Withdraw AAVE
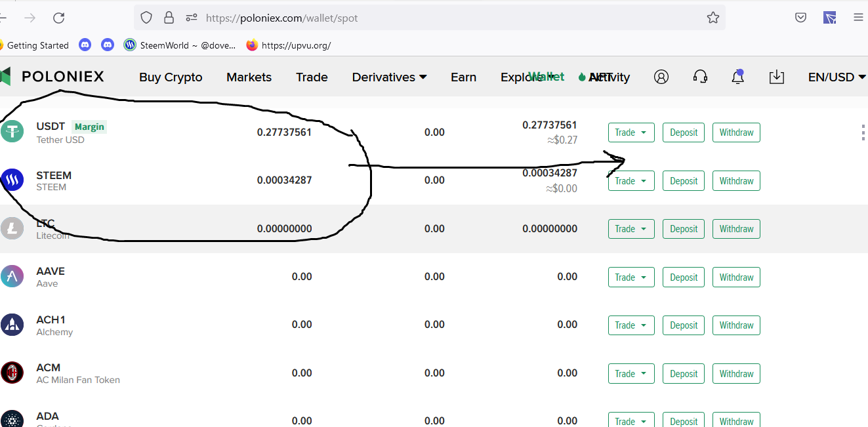Screen dimensions: 868x427 coord(736,277)
